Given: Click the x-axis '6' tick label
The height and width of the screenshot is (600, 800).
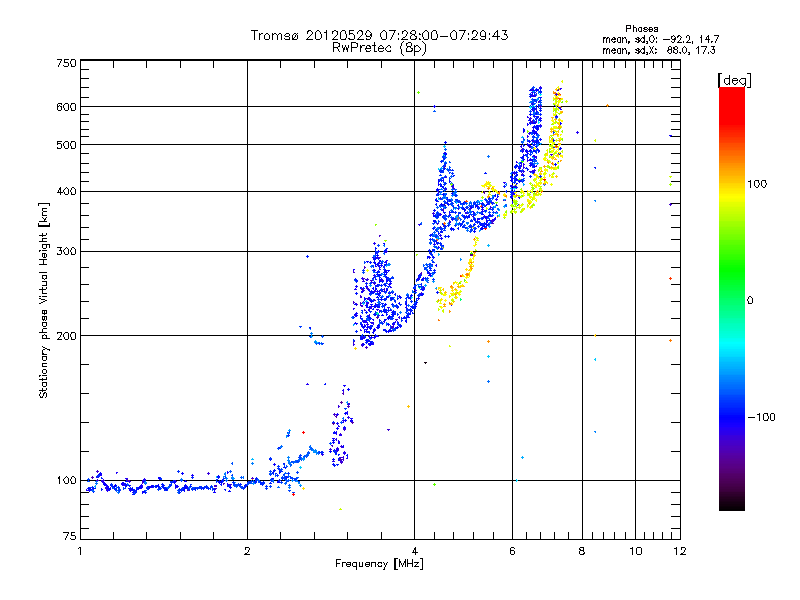Looking at the screenshot, I should (x=512, y=551).
